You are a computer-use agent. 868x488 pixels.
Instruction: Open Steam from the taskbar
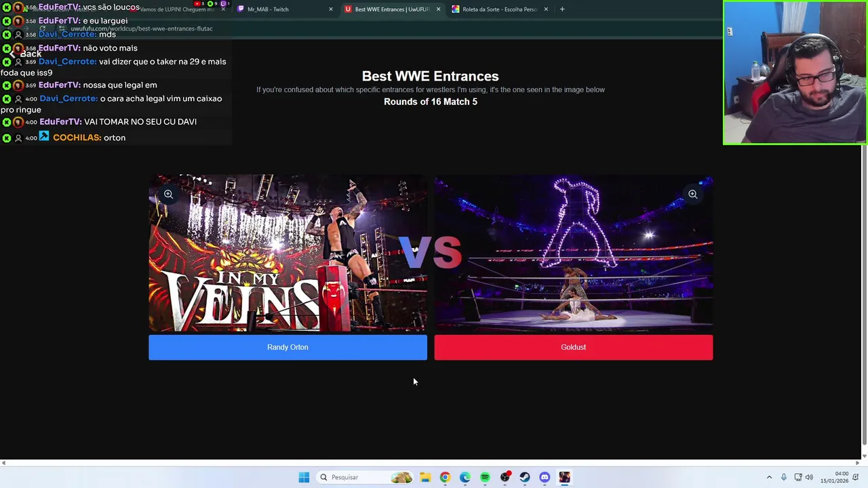tap(524, 477)
